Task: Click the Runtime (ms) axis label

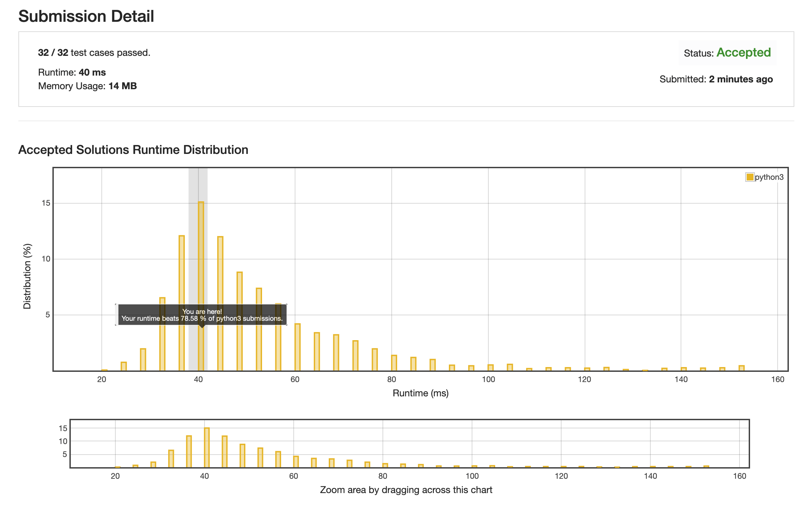Action: (x=420, y=393)
